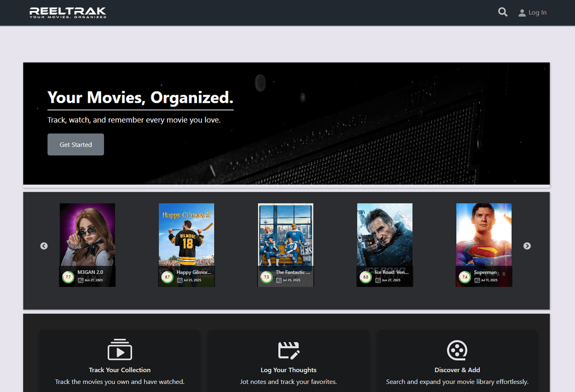This screenshot has width=575, height=392.
Task: Click the ReelTrak logo
Action: (68, 12)
